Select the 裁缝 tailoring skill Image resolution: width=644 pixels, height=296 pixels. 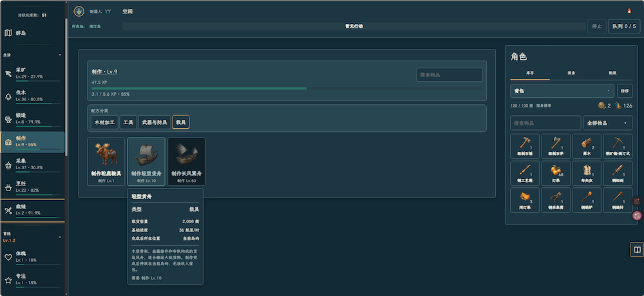pyautogui.click(x=32, y=210)
